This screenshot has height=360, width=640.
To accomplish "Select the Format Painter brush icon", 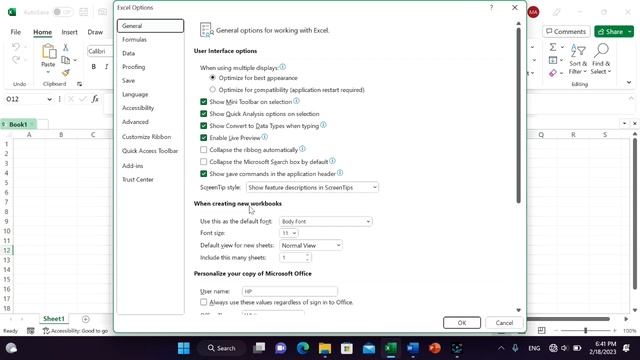I will coord(65,73).
